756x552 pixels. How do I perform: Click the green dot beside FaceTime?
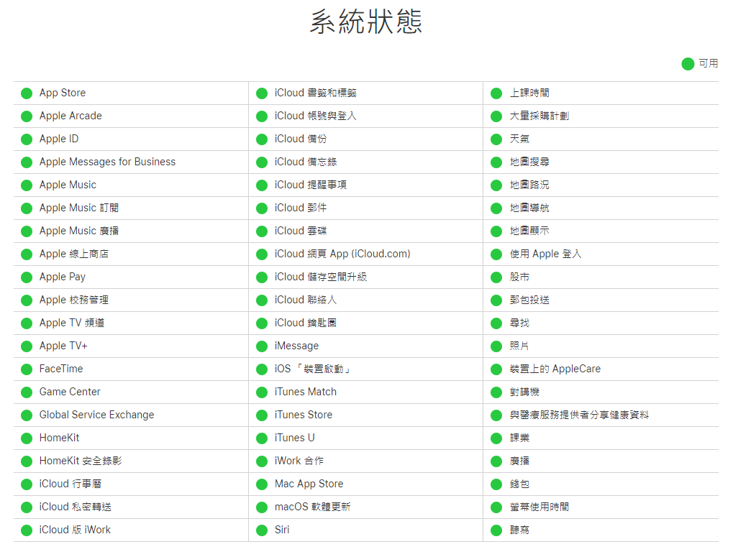[26, 369]
